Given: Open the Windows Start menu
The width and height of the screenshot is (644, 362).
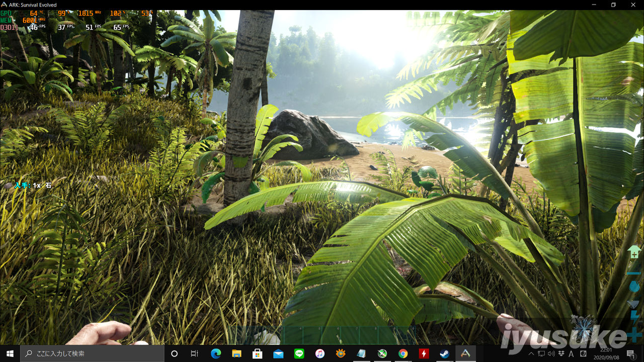Looking at the screenshot, I should coord(10,353).
